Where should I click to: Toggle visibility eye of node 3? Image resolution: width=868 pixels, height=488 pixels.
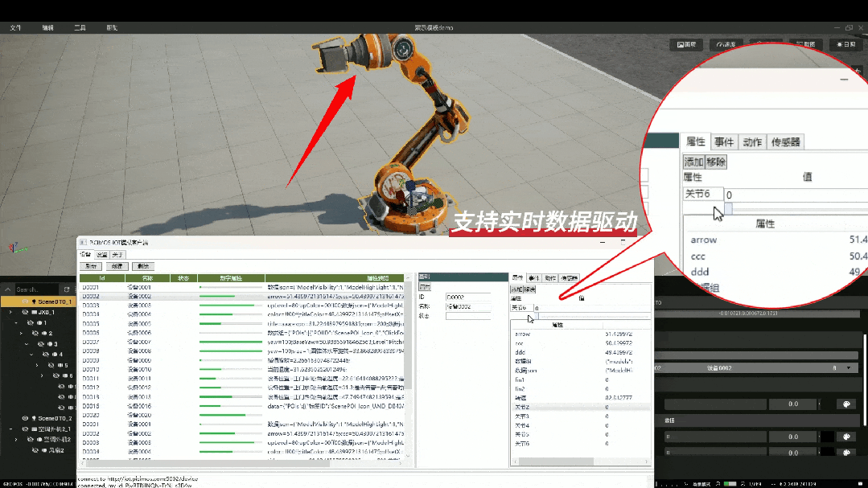41,343
